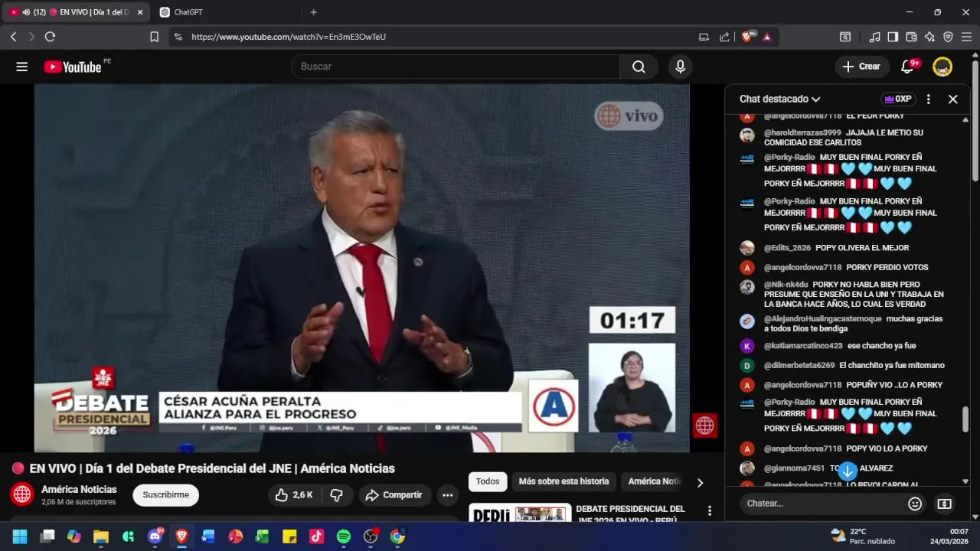This screenshot has width=980, height=551.
Task: Click the Suscribirme button
Action: pos(166,495)
